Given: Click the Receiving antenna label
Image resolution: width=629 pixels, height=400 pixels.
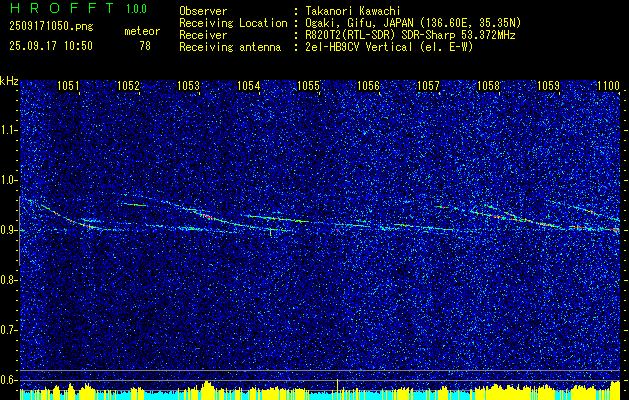Looking at the screenshot, I should (x=230, y=47).
